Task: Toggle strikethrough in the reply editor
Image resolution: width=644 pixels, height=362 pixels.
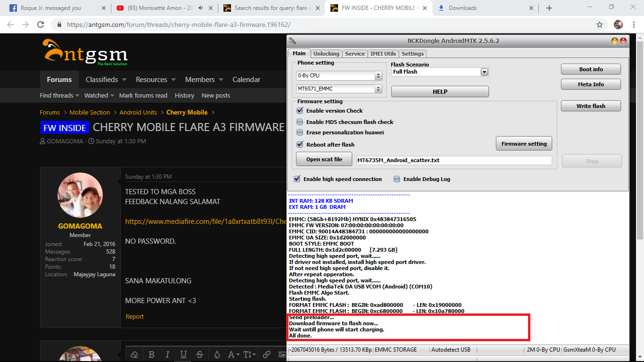Action: [x=199, y=354]
